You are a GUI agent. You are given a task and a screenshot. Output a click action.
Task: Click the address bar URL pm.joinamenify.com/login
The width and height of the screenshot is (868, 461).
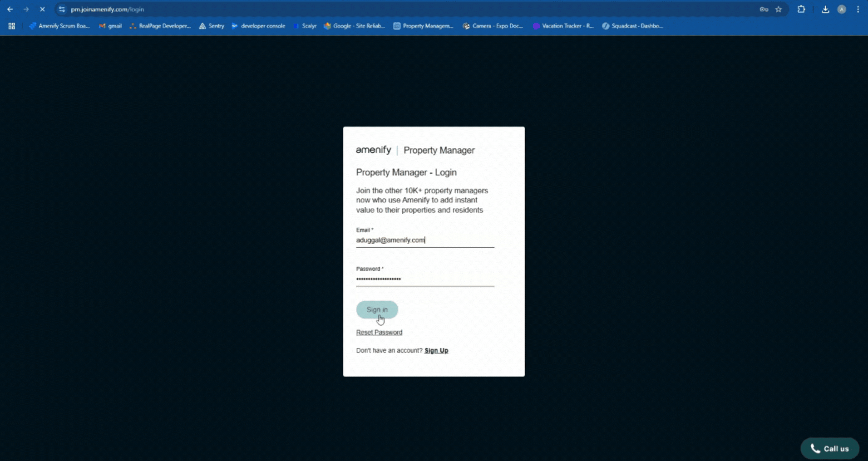(107, 9)
